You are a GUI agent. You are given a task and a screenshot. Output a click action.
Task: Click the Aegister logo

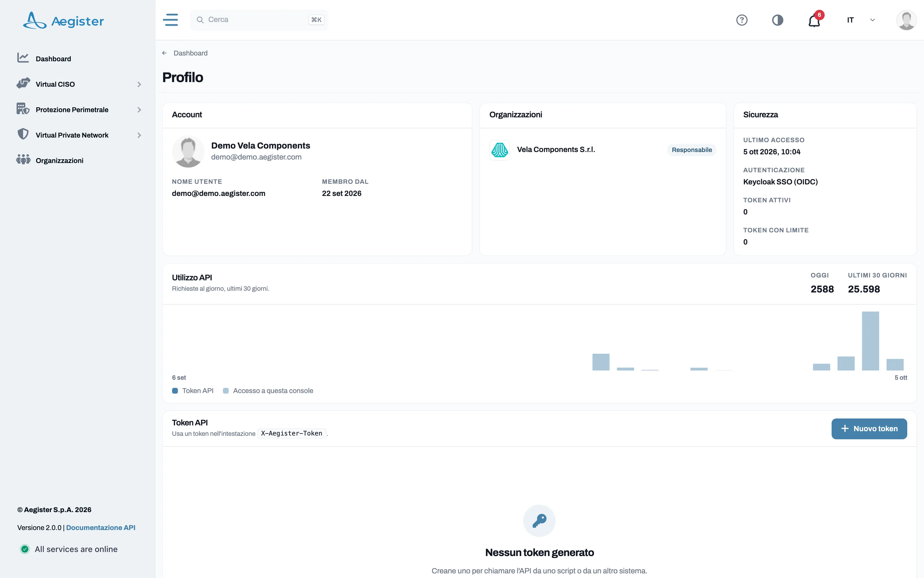(64, 20)
